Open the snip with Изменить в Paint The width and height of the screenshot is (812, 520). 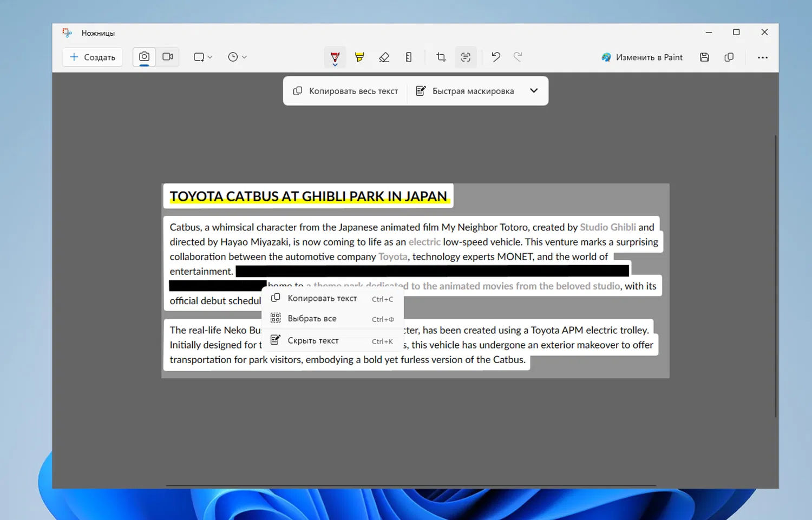pos(642,57)
